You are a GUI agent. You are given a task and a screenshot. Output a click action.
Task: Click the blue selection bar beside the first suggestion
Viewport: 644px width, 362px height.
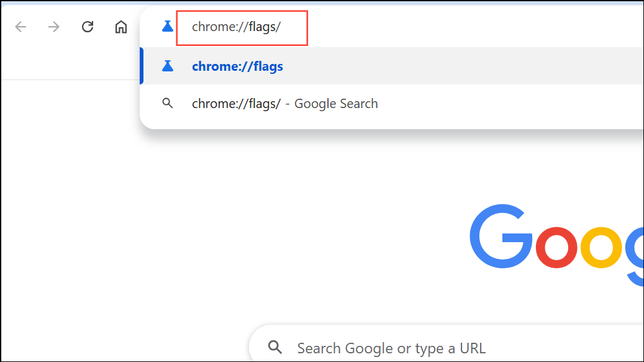[142, 66]
